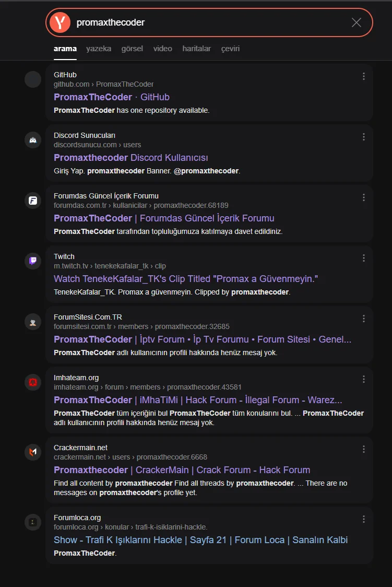392x587 pixels.
Task: Open three-dot menu for Crackermain result
Action: pyautogui.click(x=364, y=449)
